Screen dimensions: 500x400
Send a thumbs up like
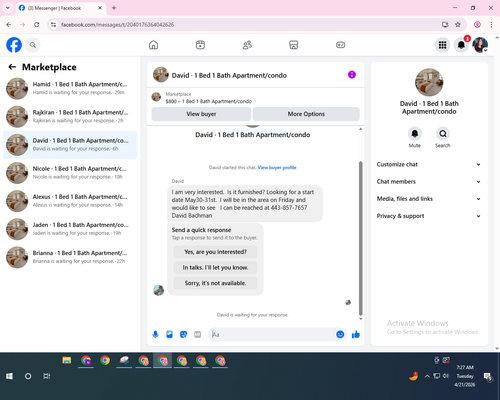click(356, 334)
